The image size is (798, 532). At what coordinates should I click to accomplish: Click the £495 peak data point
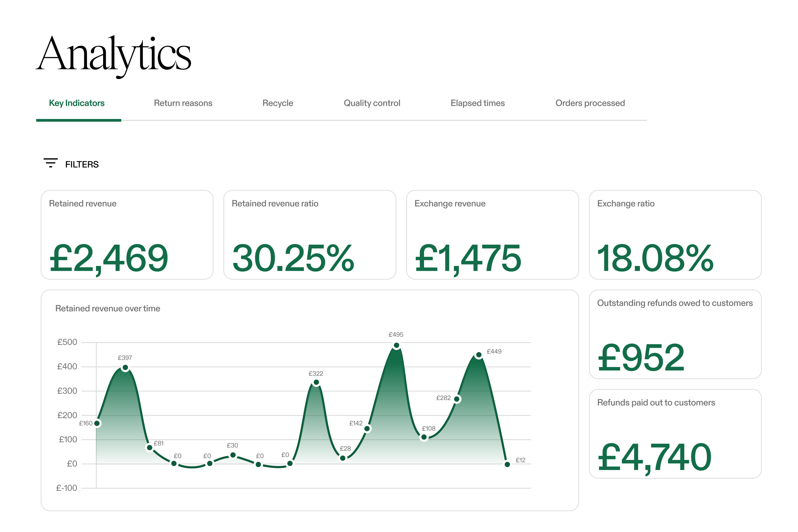tap(396, 346)
